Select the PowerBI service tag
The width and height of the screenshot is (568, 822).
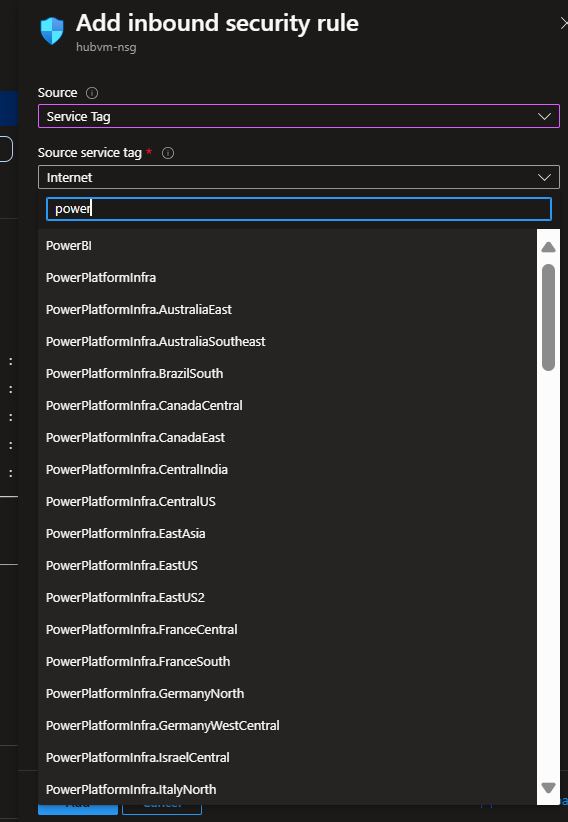coord(287,245)
